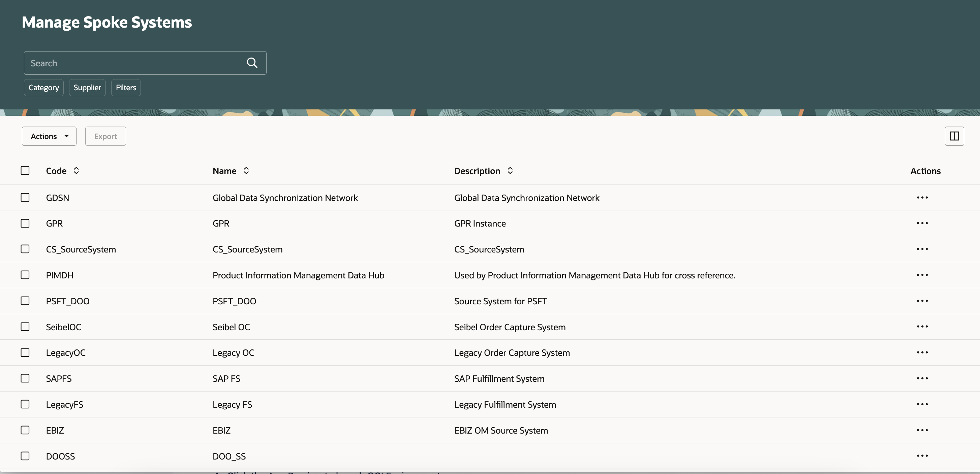
Task: Open the column layout settings icon
Action: tap(954, 136)
